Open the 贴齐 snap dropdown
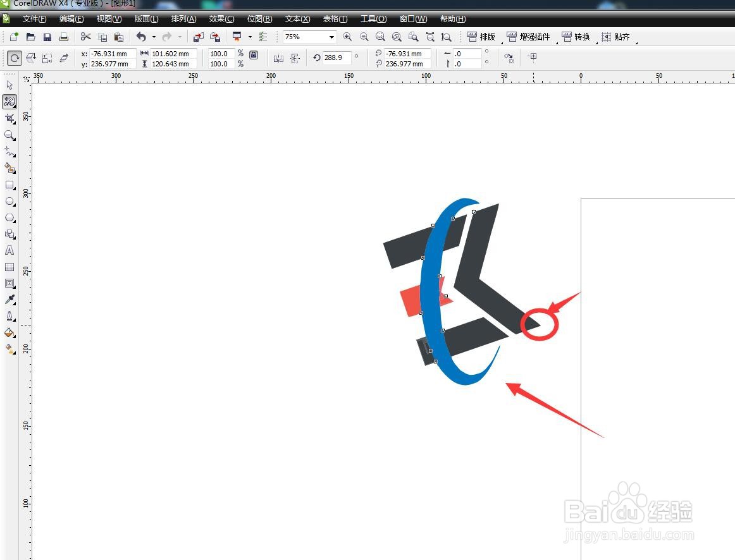 coord(615,37)
